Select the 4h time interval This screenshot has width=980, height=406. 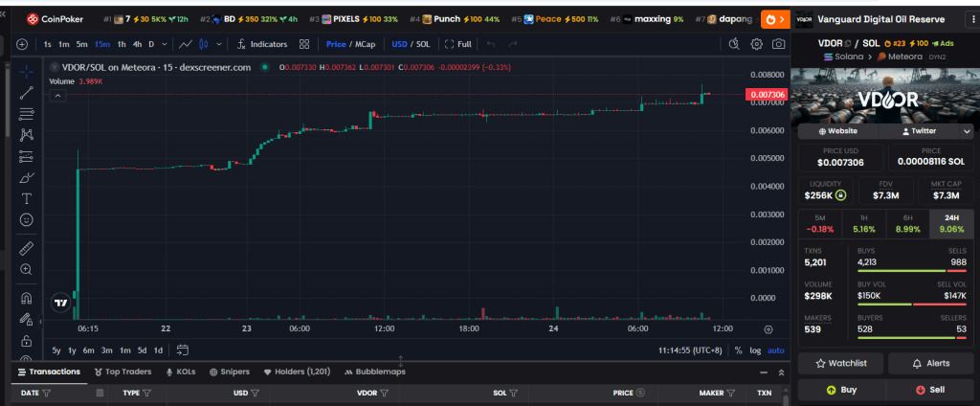point(137,44)
